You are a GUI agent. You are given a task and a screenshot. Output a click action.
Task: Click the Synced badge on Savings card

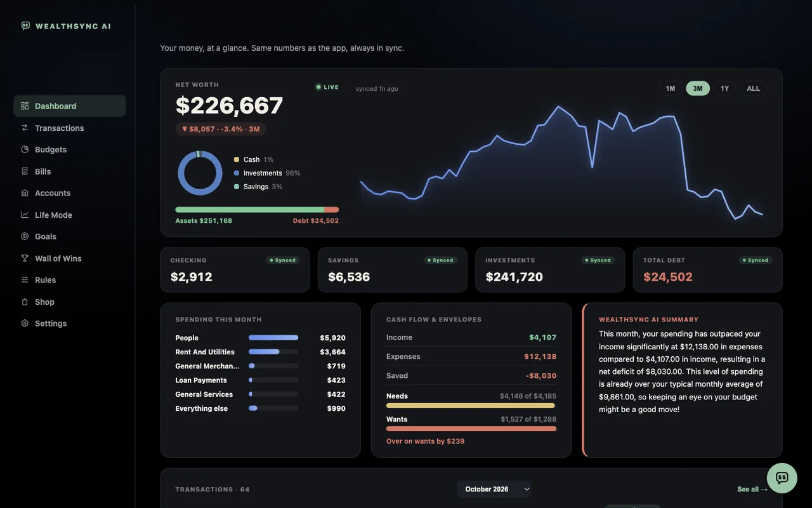point(440,260)
